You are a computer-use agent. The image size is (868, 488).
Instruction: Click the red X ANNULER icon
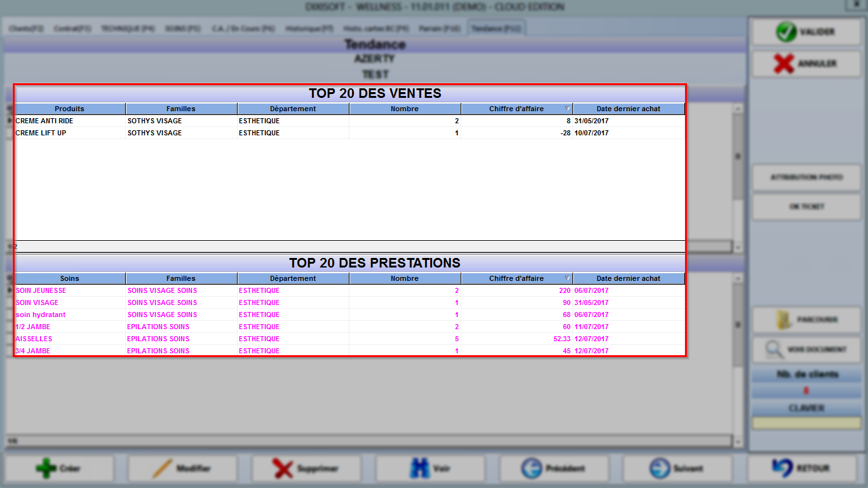784,64
